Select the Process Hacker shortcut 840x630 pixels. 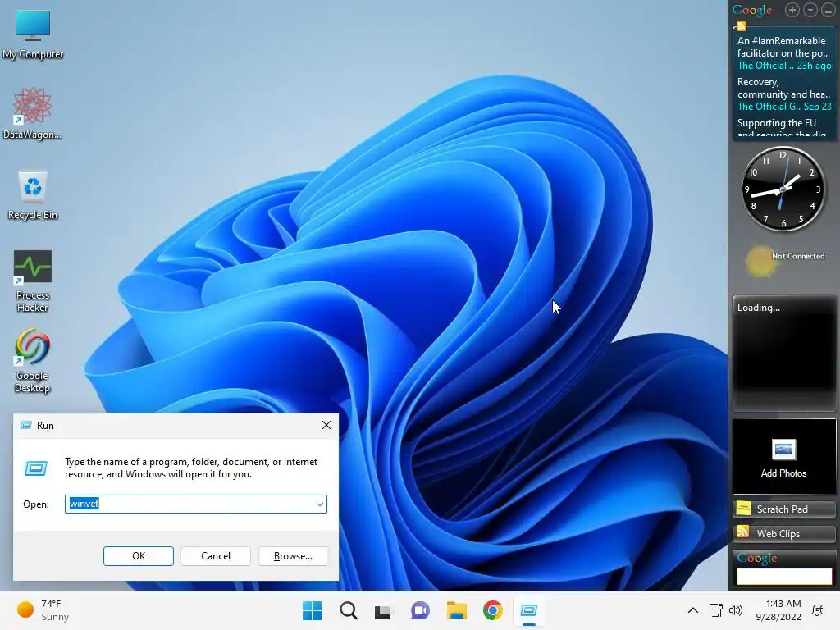point(33,281)
